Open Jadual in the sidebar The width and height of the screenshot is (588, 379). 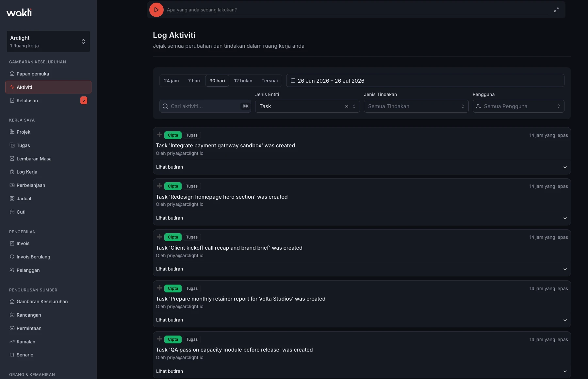48,199
